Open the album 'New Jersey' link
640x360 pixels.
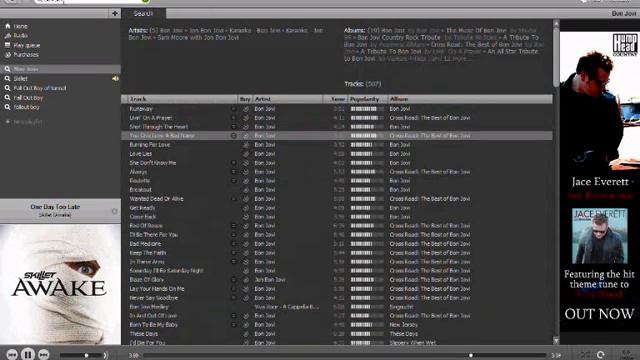403,325
